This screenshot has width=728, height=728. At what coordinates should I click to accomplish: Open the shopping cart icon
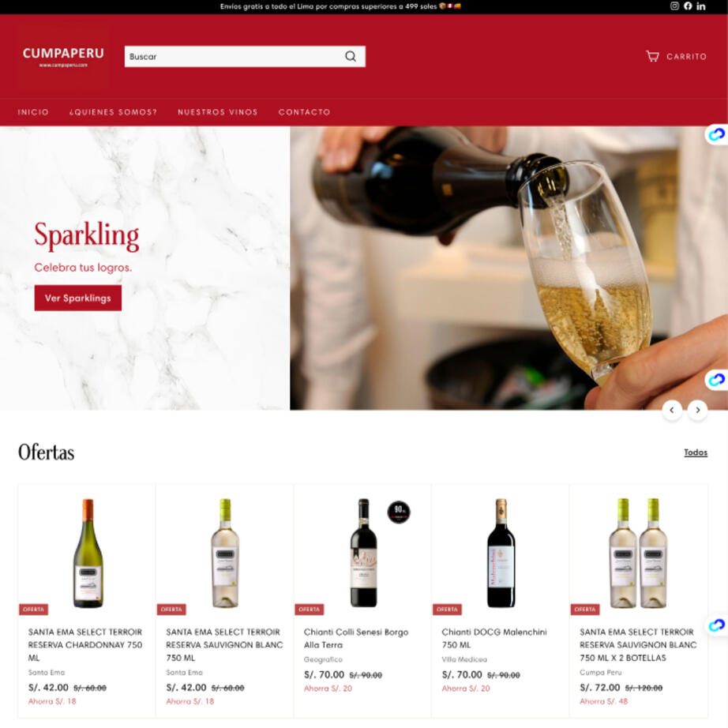pyautogui.click(x=652, y=56)
